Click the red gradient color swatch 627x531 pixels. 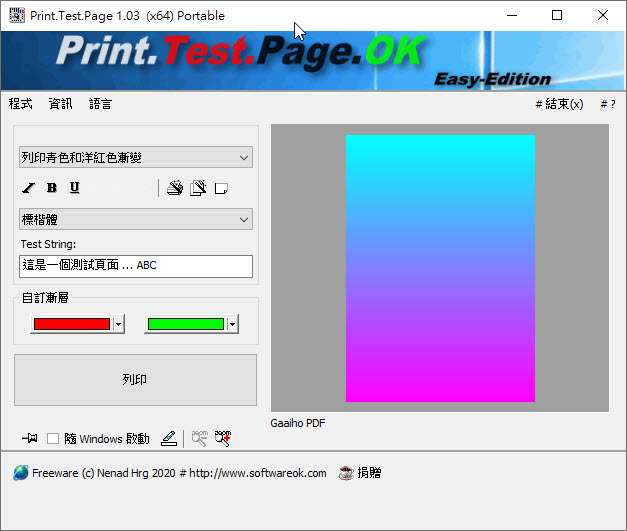pyautogui.click(x=72, y=324)
